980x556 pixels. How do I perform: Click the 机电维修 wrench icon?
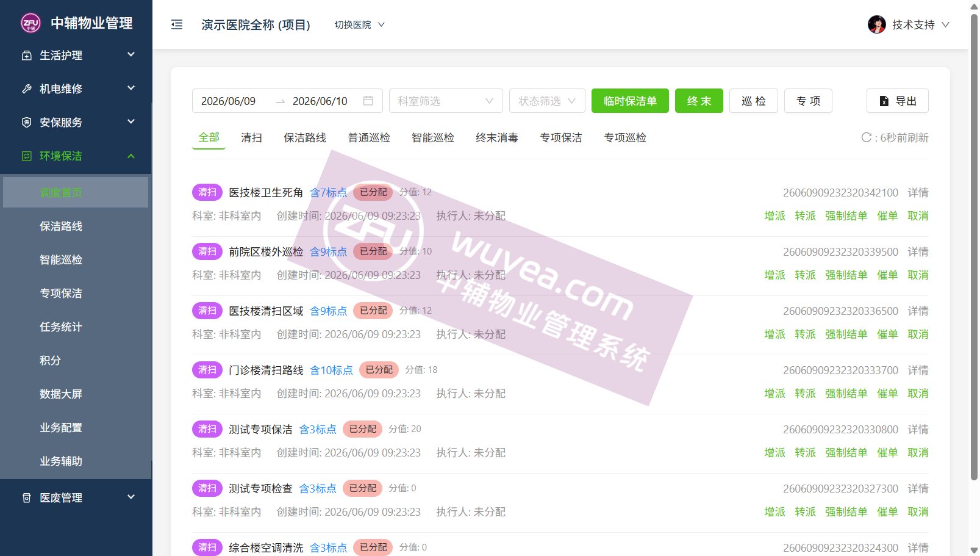[26, 89]
